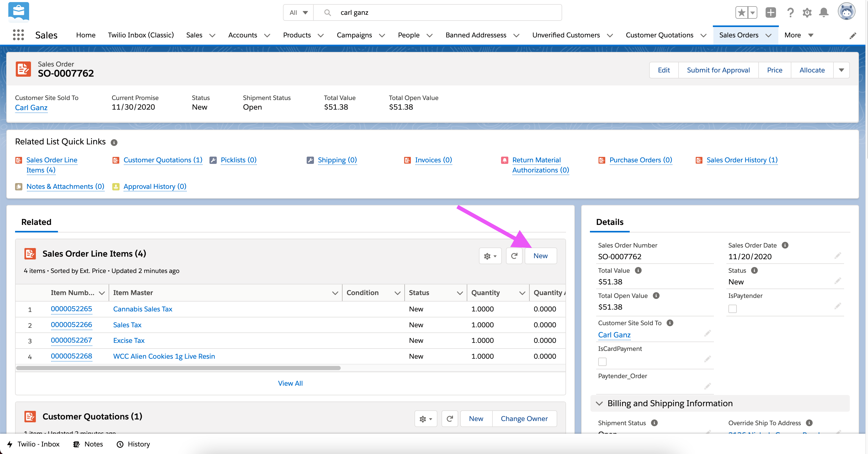Open the Item Master column menu chevron

335,293
